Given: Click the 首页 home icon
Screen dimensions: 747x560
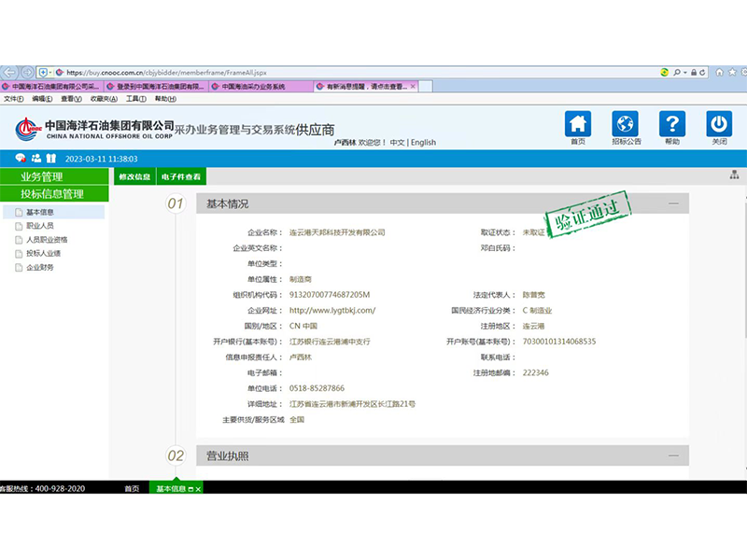Looking at the screenshot, I should pos(578,124).
